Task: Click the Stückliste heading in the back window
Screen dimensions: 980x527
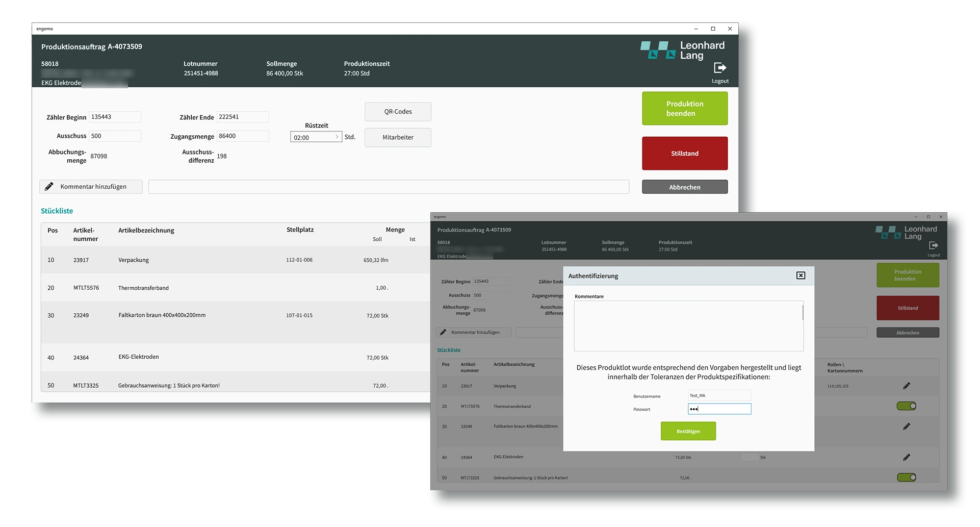Action: click(57, 211)
